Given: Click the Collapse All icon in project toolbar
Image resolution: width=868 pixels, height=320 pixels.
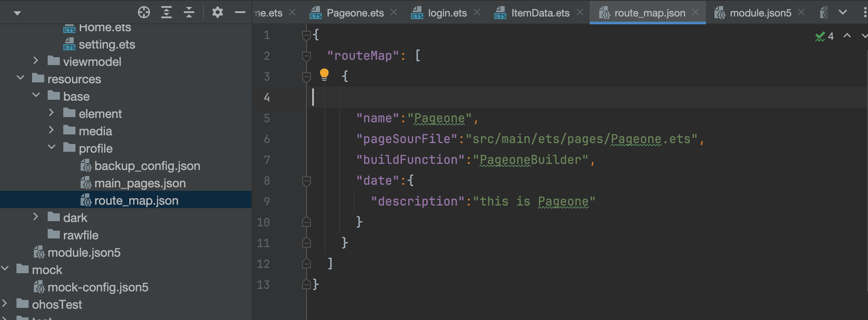Looking at the screenshot, I should [189, 12].
